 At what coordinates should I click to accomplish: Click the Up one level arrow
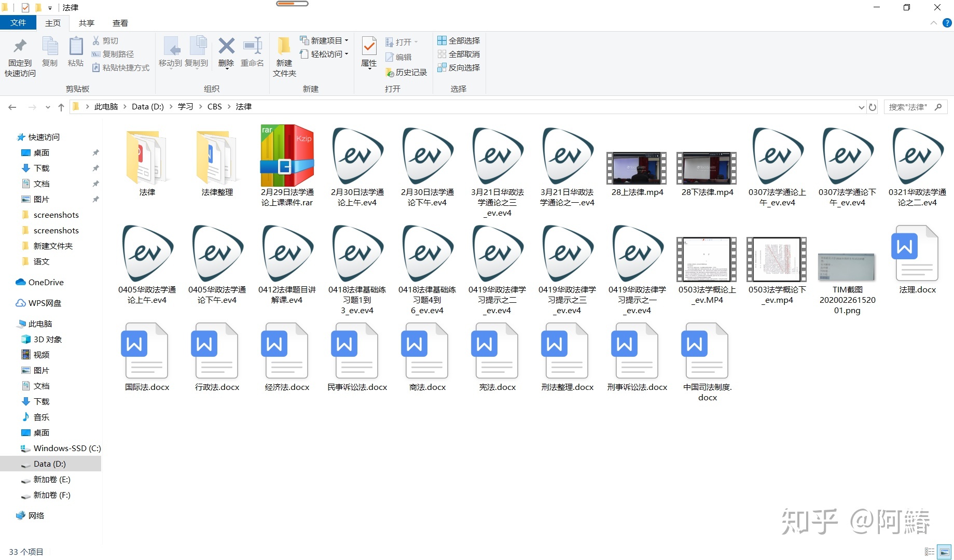pos(61,107)
